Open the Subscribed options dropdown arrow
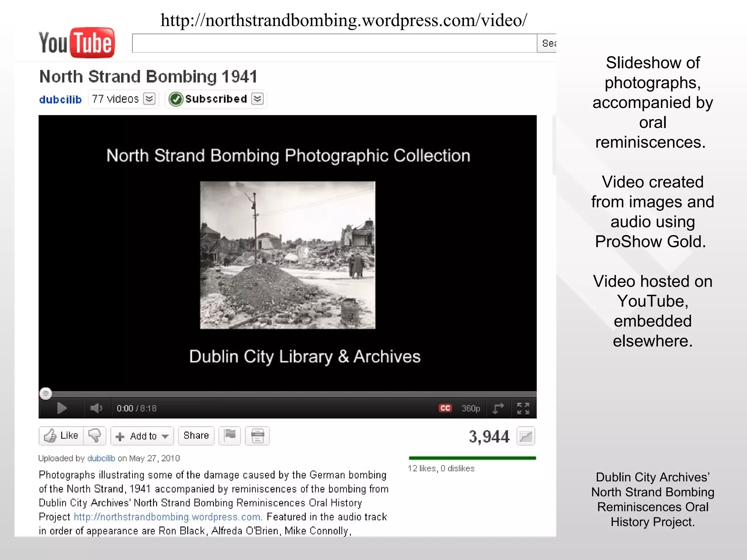 (258, 99)
